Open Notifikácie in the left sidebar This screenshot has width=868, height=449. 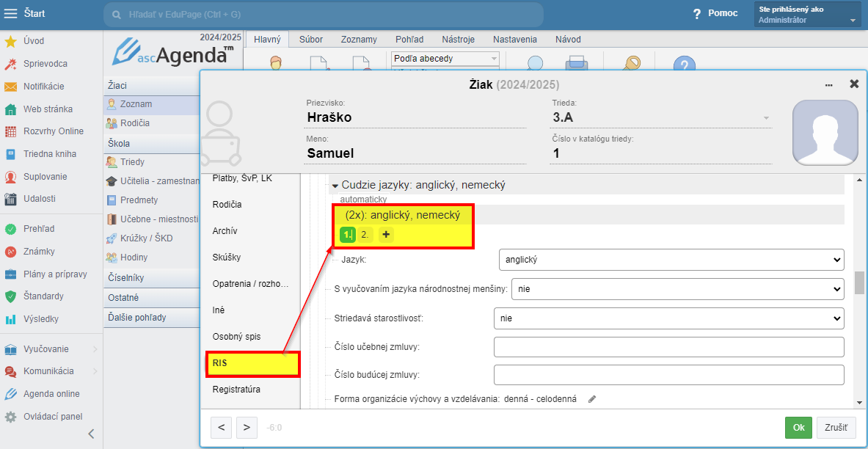43,87
